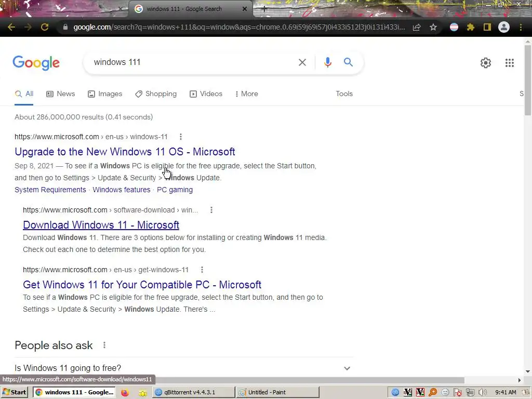Open the System Requirements sitelink
Screen dimensions: 532x399
pos(50,190)
